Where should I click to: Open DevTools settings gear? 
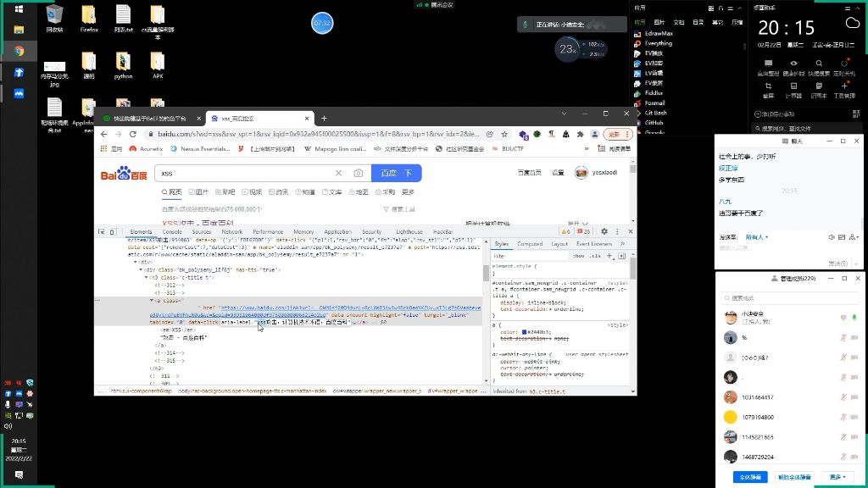(604, 231)
